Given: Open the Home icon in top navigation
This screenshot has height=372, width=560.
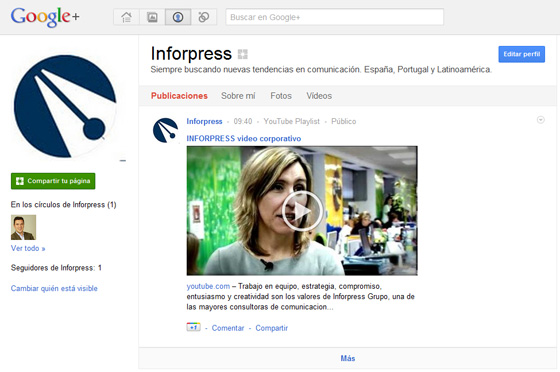Looking at the screenshot, I should [126, 17].
